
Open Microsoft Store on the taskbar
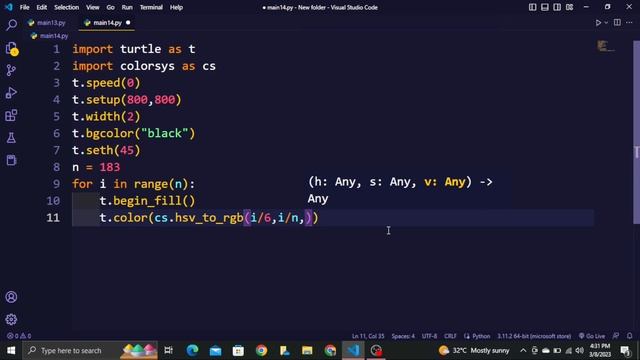tap(238, 350)
